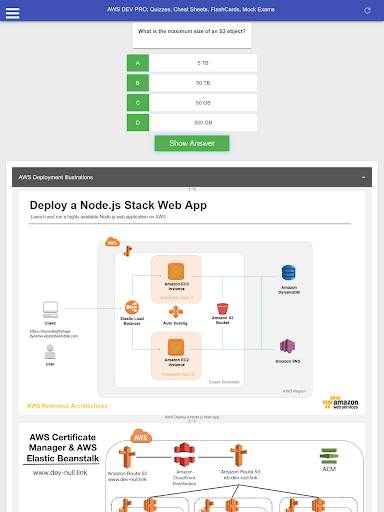384x512 pixels.
Task: Pick option C 50 GB
Action: [x=192, y=103]
